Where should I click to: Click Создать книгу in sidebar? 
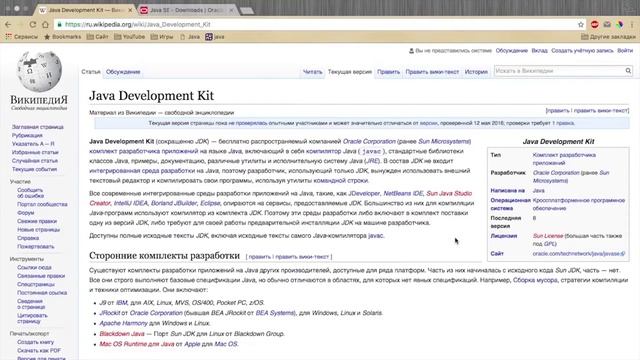pyautogui.click(x=36, y=342)
